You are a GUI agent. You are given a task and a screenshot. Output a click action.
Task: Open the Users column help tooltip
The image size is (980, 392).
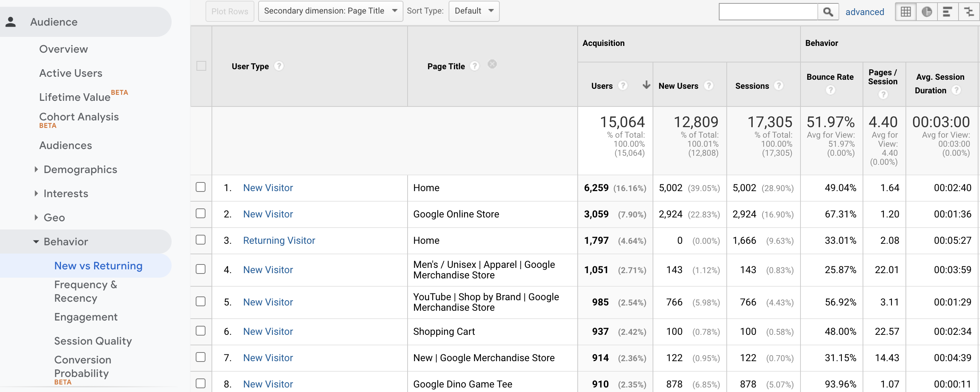coord(623,86)
